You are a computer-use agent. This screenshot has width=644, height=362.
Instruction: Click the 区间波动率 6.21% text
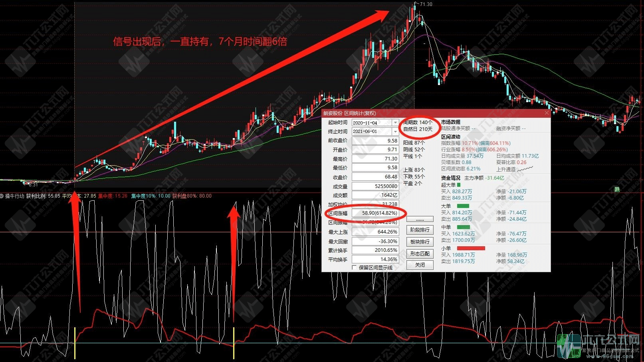[461, 169]
